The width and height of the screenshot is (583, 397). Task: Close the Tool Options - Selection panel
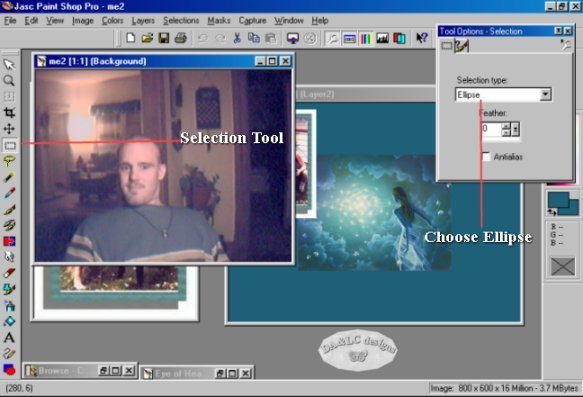point(568,31)
